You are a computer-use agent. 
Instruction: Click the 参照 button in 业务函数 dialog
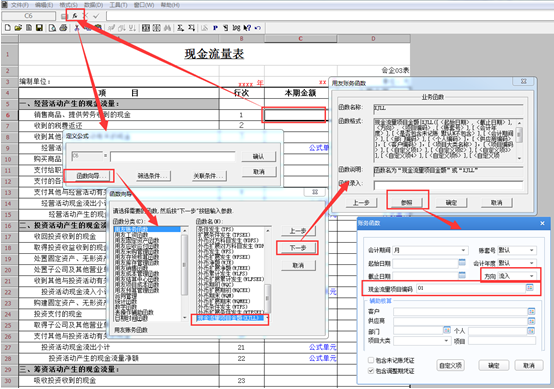407,202
